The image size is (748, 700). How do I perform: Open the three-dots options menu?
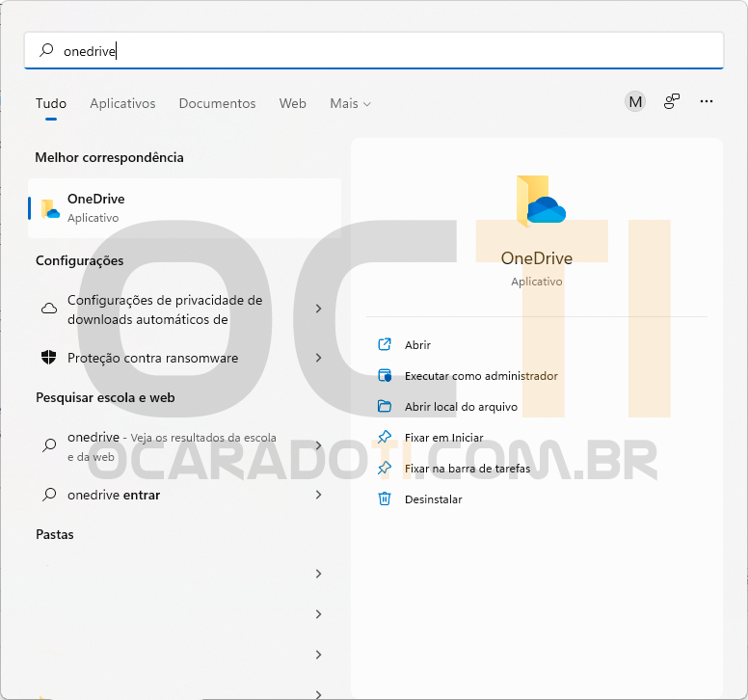(707, 101)
